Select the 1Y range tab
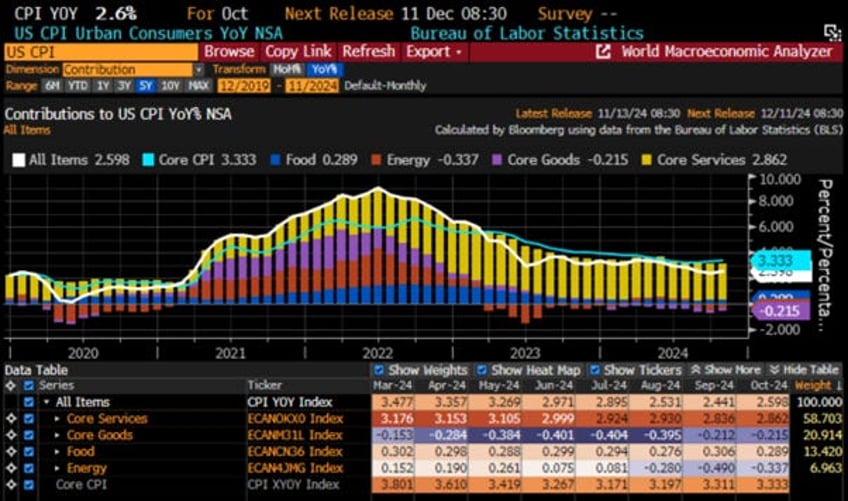 coord(103,85)
